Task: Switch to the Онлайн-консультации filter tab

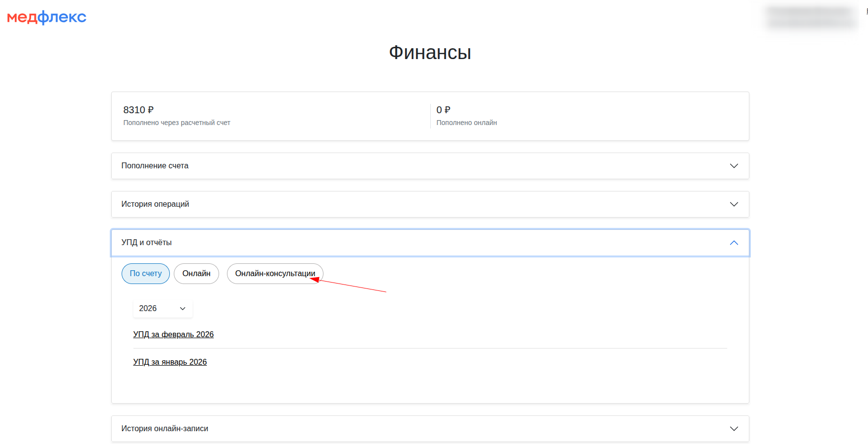Action: 275,274
